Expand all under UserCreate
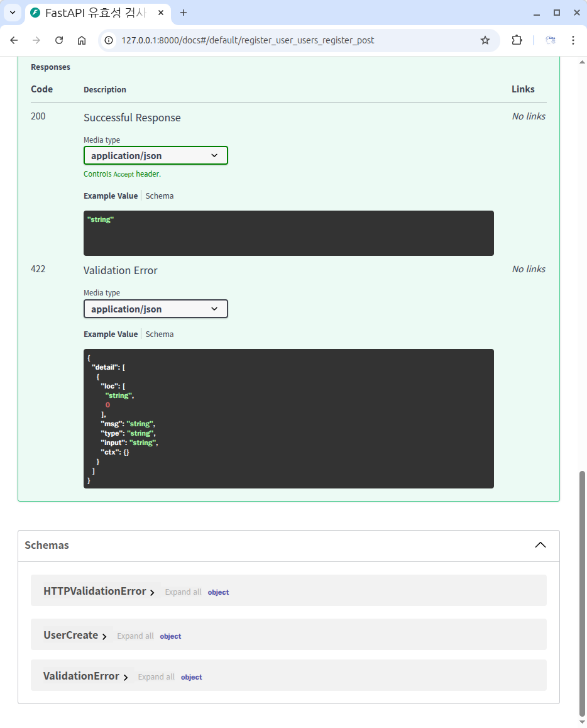Screen dimensions: 587x728 click(135, 636)
